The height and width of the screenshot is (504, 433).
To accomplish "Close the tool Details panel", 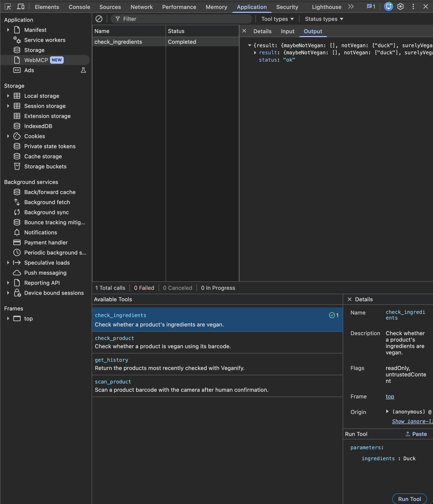I will 350,299.
